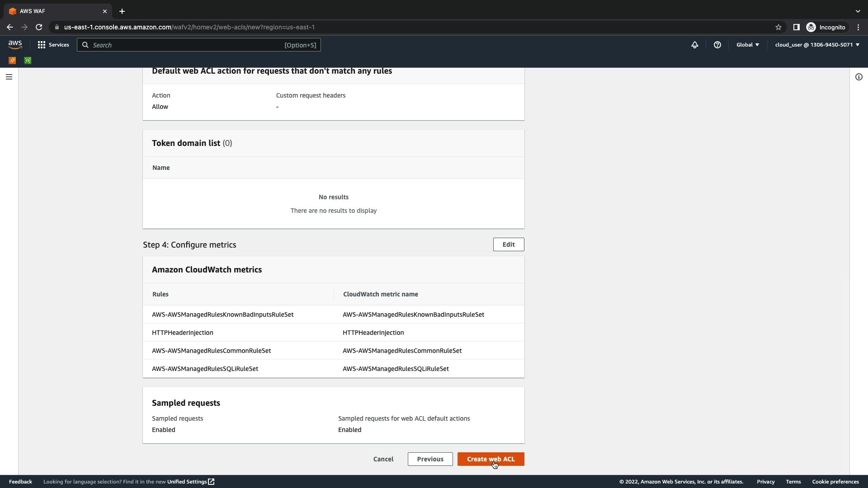Switch to the AWS WAF tab

pos(54,11)
